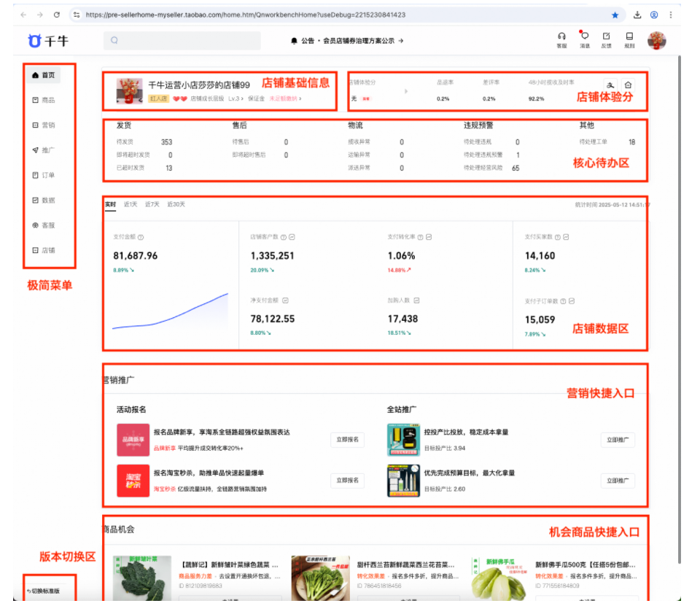Image resolution: width=700 pixels, height=606 pixels.
Task: Click the store name 千牛运营小店莎莎的店铺99
Action: pos(199,85)
